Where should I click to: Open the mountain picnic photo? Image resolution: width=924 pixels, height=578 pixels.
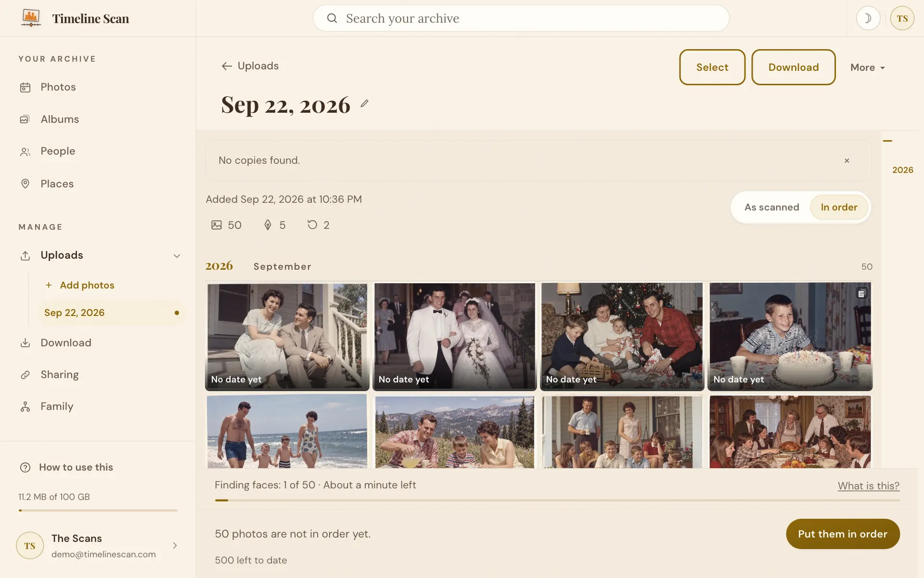tap(455, 431)
